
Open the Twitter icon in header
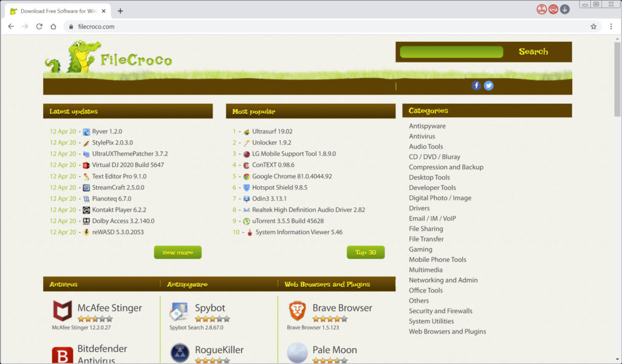click(488, 86)
